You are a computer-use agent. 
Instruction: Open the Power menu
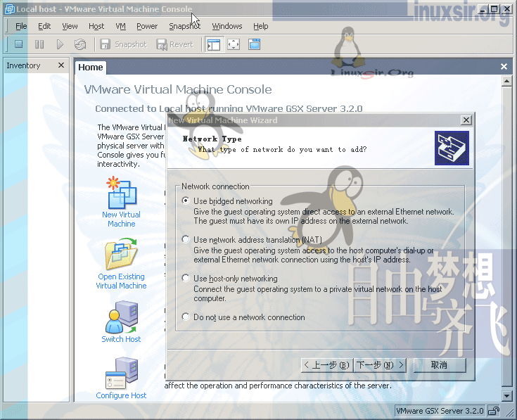coord(147,26)
